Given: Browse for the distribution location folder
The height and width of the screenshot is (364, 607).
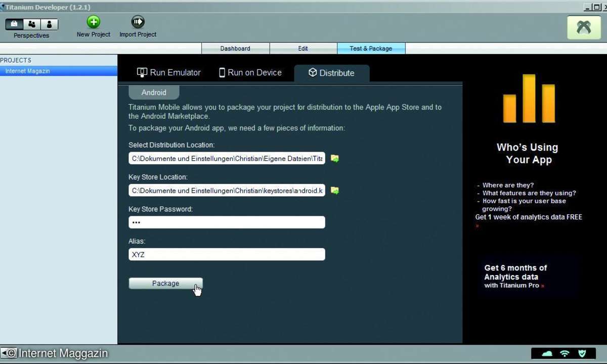Looking at the screenshot, I should pos(334,158).
